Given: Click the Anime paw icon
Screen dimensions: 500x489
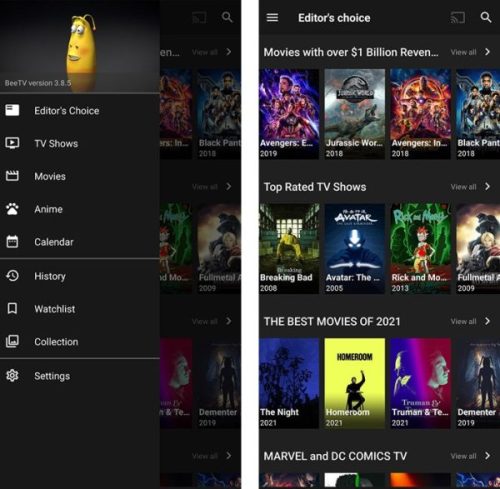Looking at the screenshot, I should click(x=12, y=209).
